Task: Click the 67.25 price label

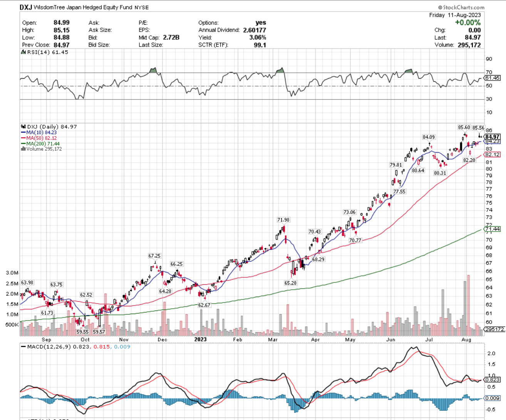Action: click(x=154, y=256)
